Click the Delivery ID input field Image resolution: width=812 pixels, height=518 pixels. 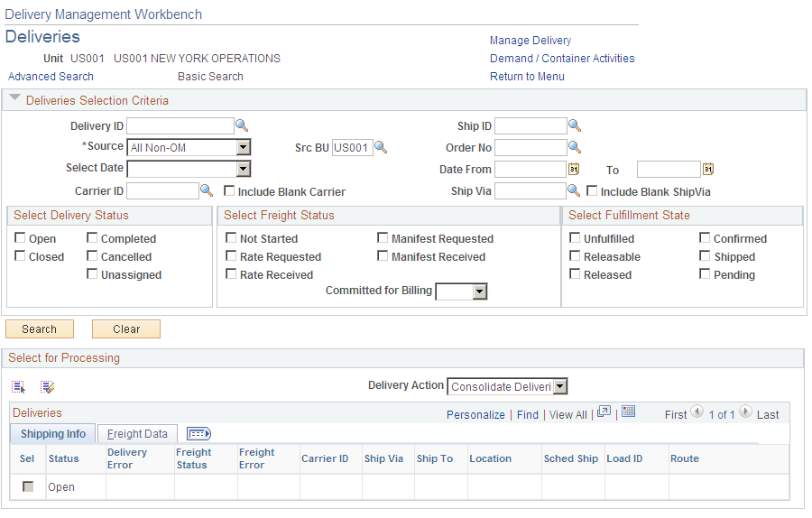click(x=180, y=125)
